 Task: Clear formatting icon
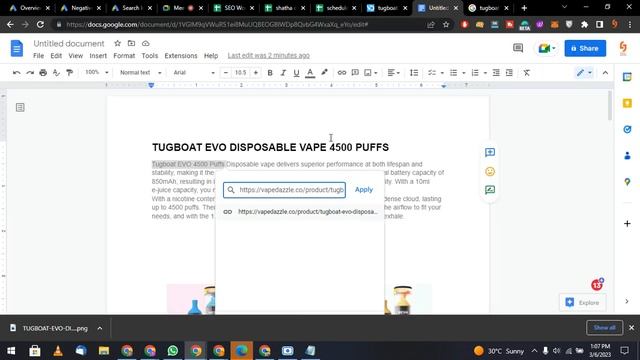click(527, 73)
